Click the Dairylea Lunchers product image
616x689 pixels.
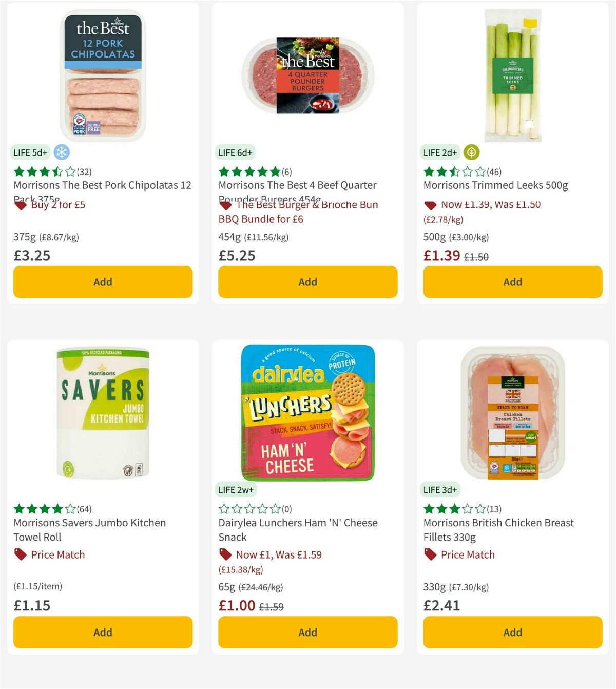click(307, 413)
